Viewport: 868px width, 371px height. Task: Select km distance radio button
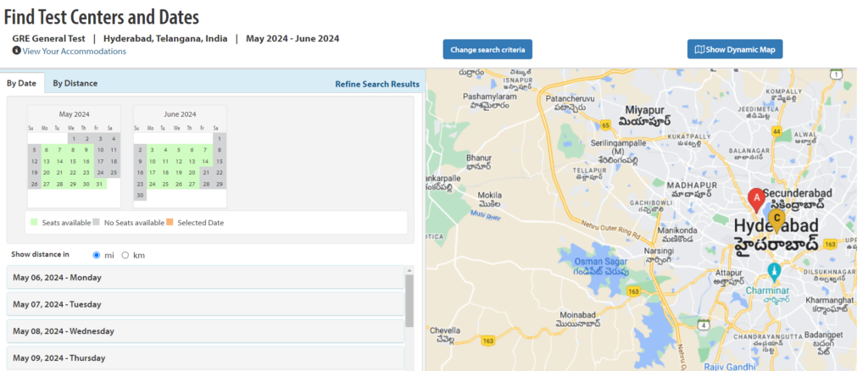tap(125, 256)
